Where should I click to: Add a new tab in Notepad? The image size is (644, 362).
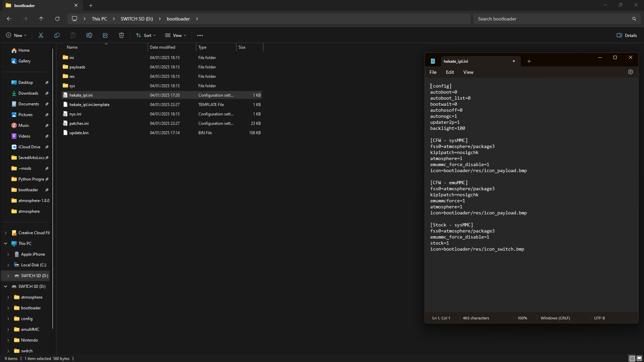[529, 61]
